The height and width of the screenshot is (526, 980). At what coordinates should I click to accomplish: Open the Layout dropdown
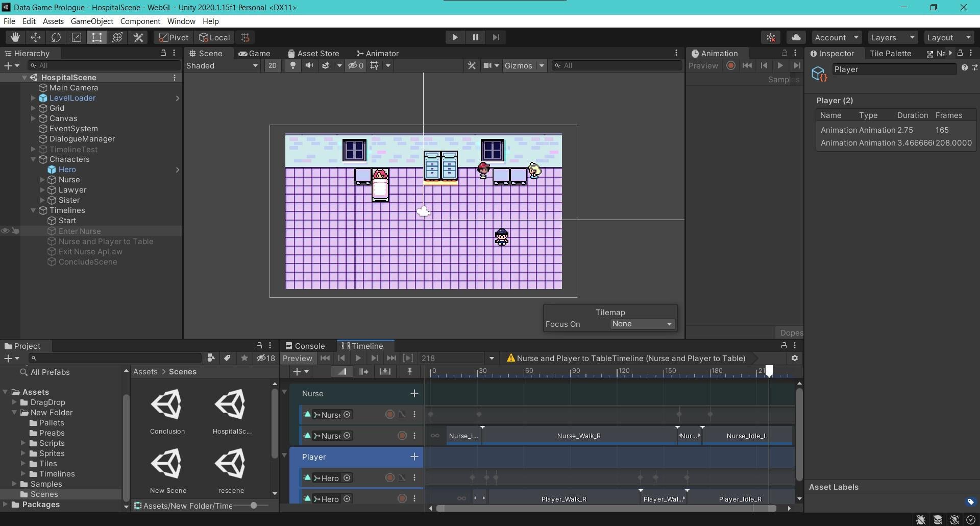pyautogui.click(x=948, y=37)
